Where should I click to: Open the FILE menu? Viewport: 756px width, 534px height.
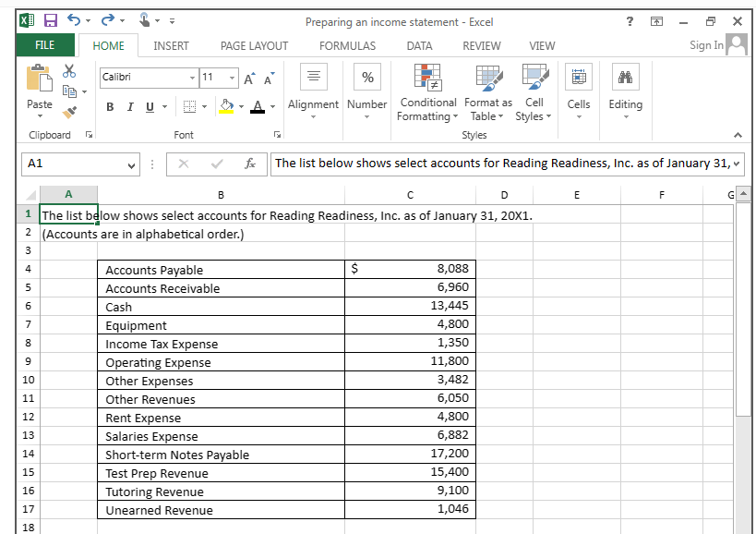coord(44,44)
